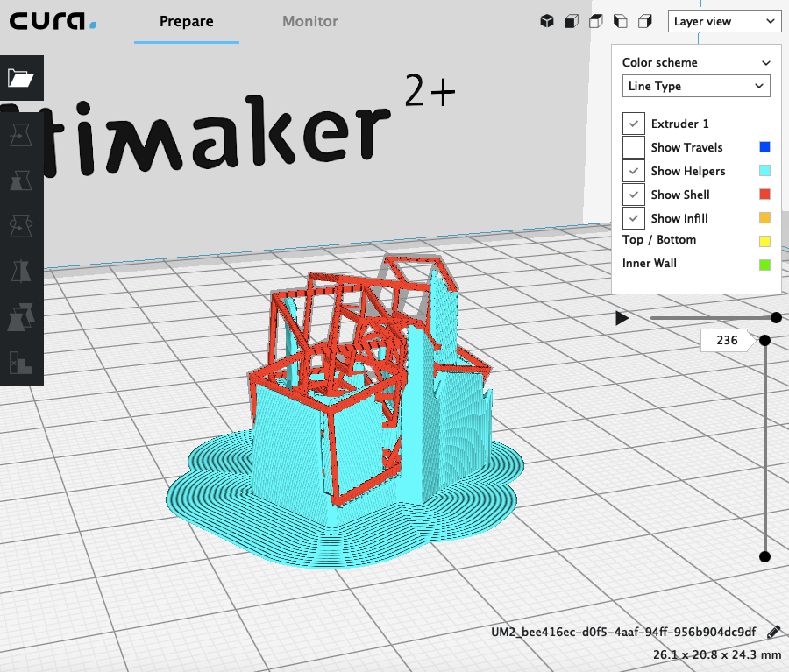Click the lower layer slider handle
Viewport: 789px width, 672px height.
[764, 556]
